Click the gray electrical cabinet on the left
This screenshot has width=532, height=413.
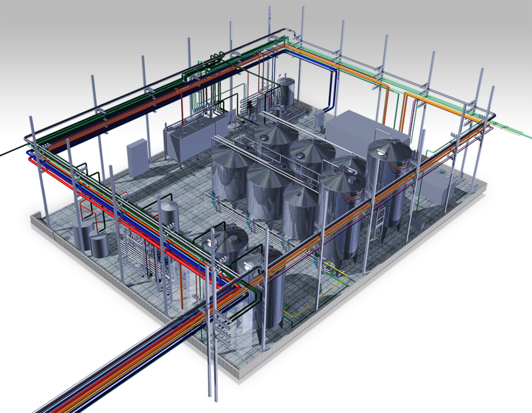coord(138,158)
